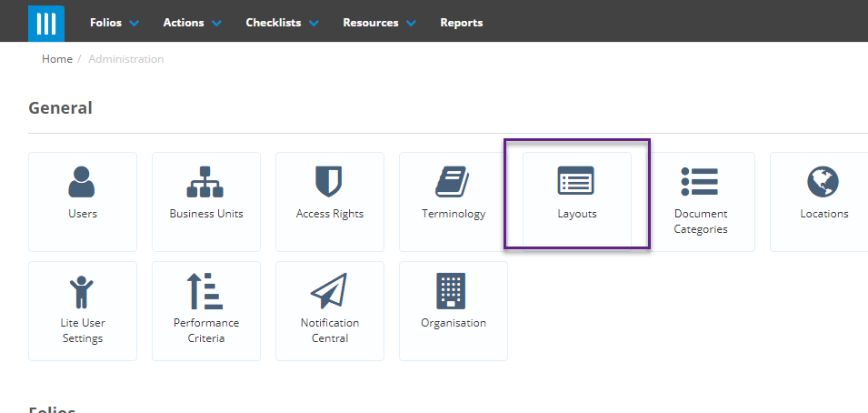
Task: Open the Locations globe icon
Action: coord(823,182)
